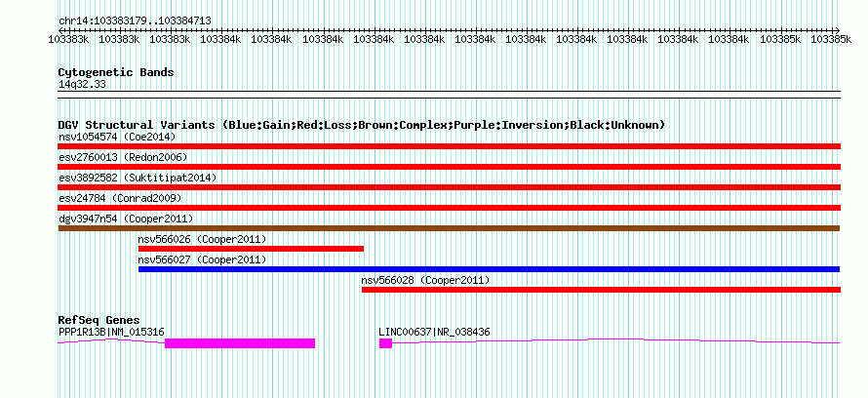Open the esv24784 (Conrad2009) variant label

click(120, 198)
